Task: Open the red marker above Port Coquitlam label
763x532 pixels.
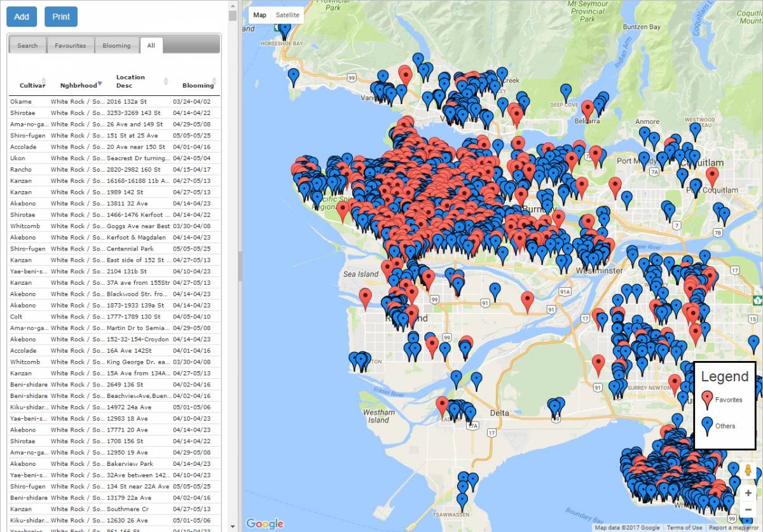Action: click(x=712, y=176)
